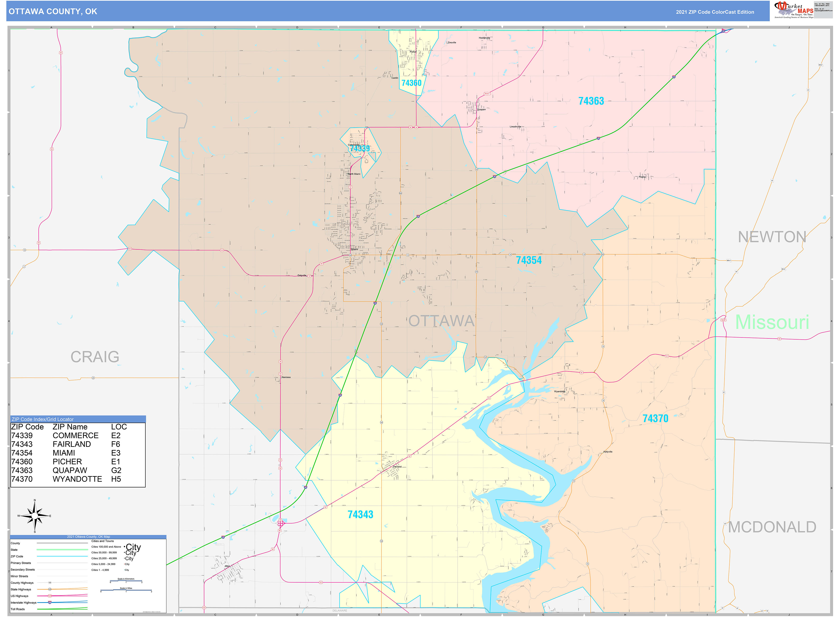Click the MCDONALD county label

[x=772, y=527]
